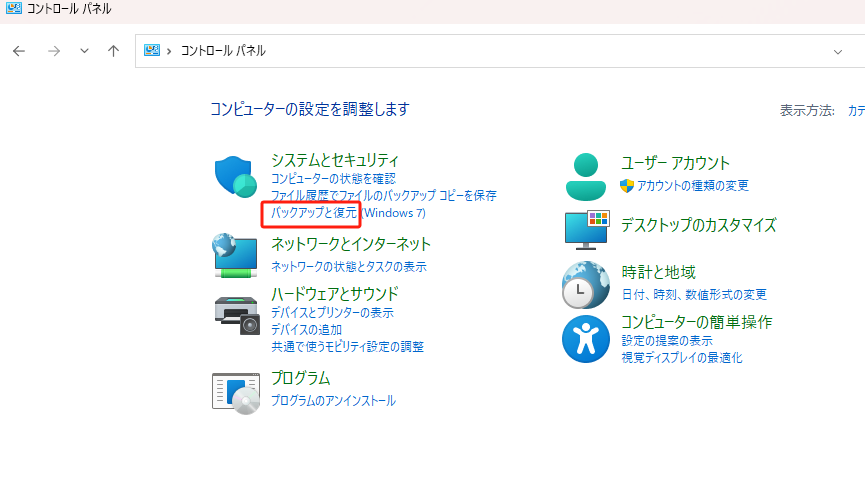Click the back arrow navigation button
The height and width of the screenshot is (485, 865).
[x=19, y=51]
